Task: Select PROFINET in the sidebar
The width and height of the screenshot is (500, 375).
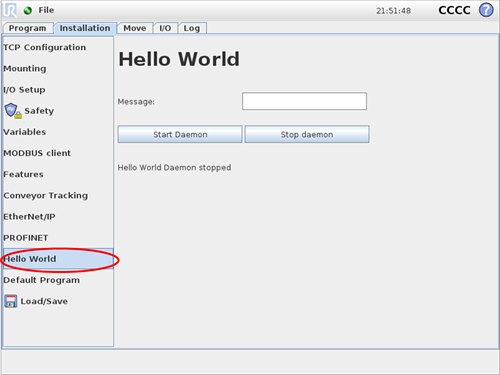Action: click(x=58, y=238)
